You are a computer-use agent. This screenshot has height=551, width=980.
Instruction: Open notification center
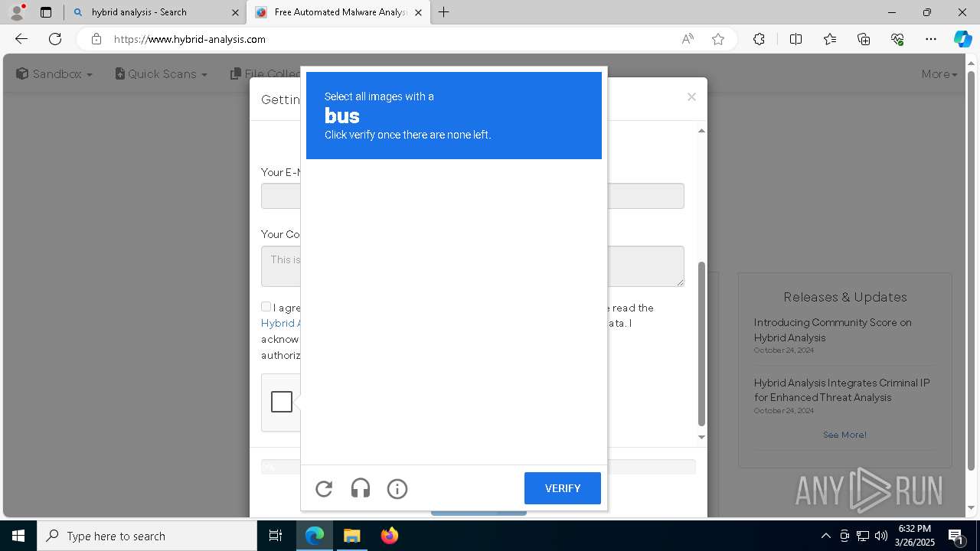956,536
